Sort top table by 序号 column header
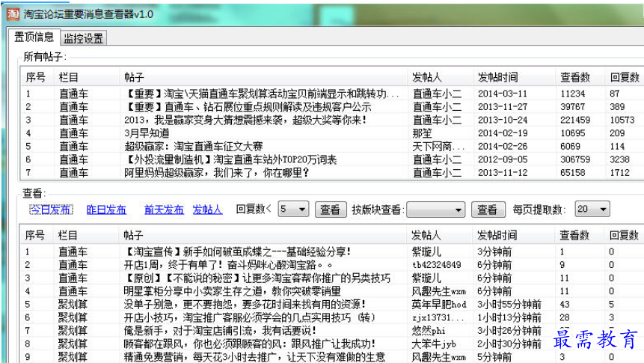This screenshot has width=644, height=363. pyautogui.click(x=36, y=77)
